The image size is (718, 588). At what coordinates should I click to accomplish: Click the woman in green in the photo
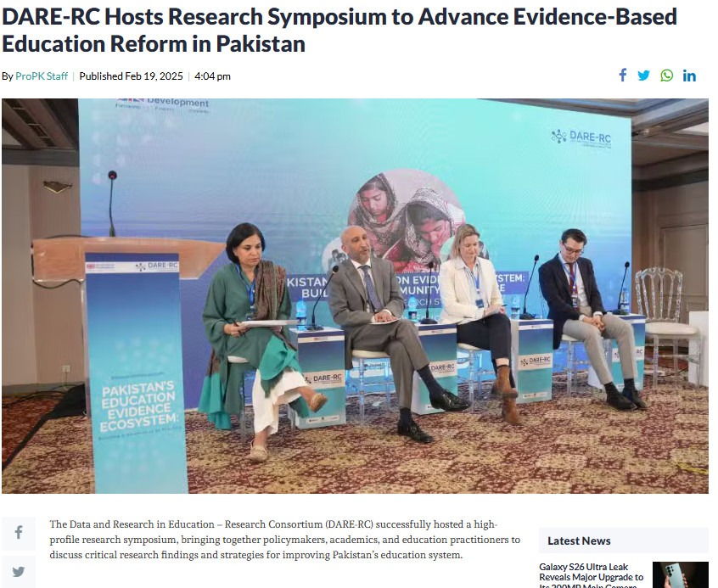click(255, 322)
